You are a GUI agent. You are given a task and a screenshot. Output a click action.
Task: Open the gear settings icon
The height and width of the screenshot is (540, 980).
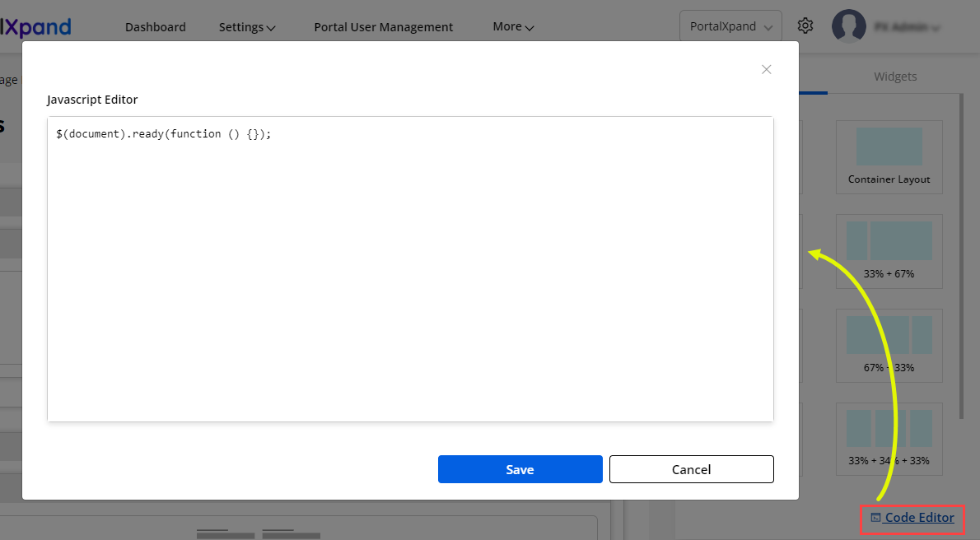(x=805, y=26)
